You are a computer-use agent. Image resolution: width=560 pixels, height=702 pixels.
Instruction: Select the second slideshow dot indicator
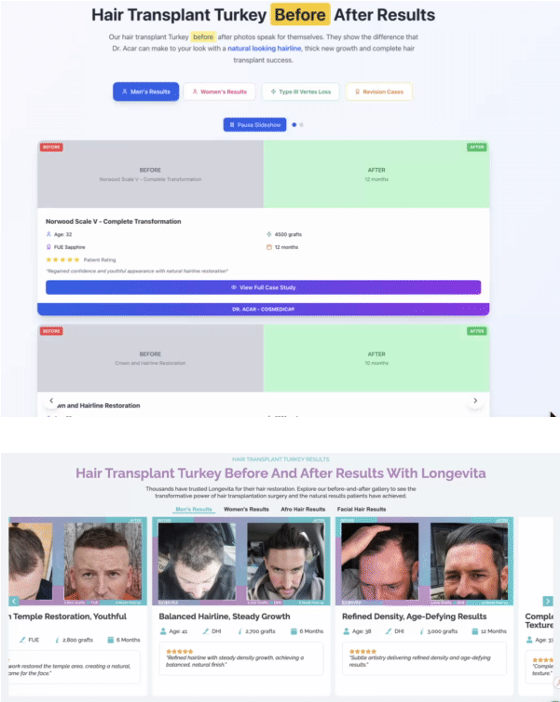[302, 125]
